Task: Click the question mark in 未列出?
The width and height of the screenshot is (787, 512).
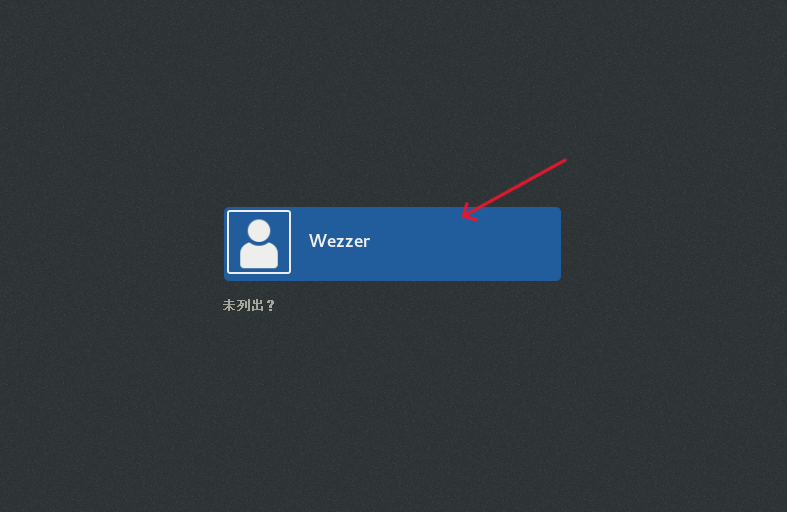Action: point(271,305)
